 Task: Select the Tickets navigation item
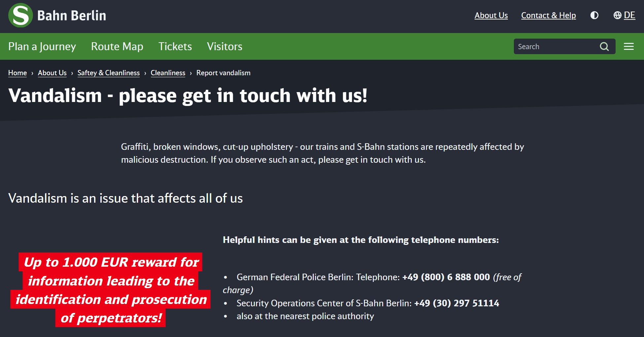(x=175, y=47)
